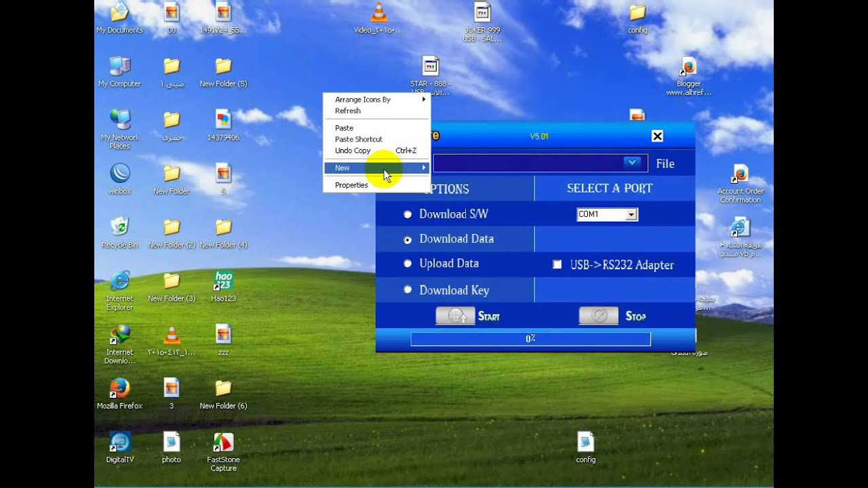Click the Stop button in loader
The width and height of the screenshot is (868, 488).
coord(598,316)
